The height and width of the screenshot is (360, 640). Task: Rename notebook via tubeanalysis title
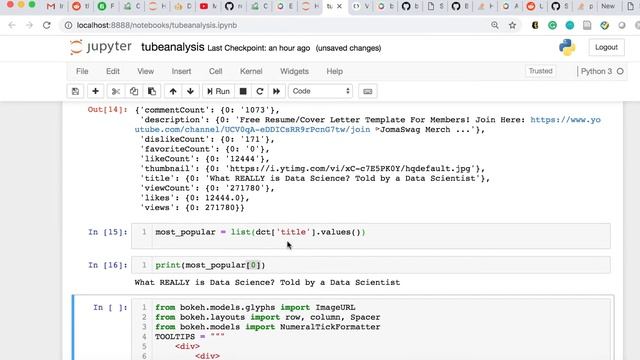[x=173, y=47]
